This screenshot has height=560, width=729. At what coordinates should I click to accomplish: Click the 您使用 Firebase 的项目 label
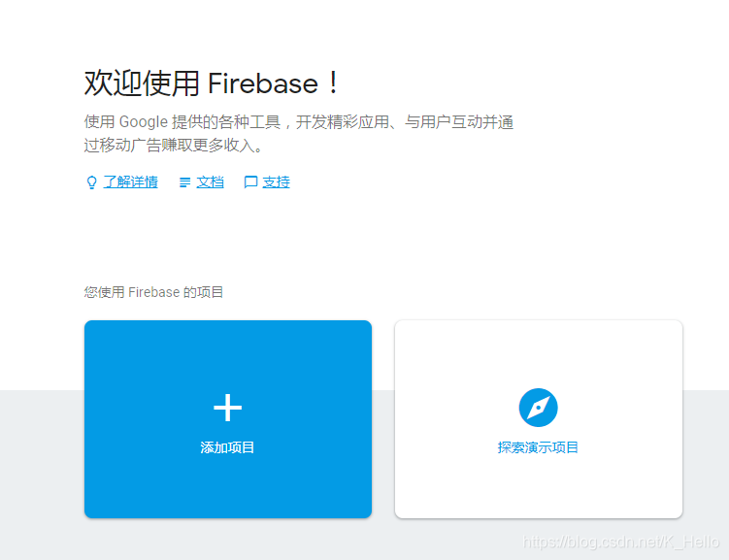coord(154,292)
